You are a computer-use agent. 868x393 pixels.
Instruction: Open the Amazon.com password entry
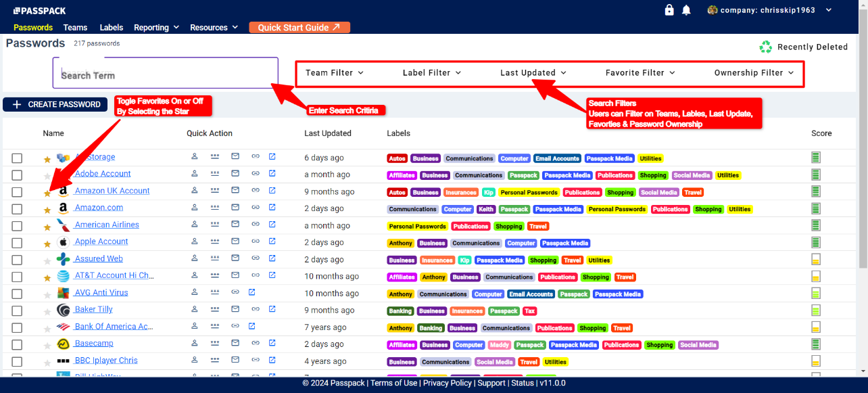[x=99, y=208]
